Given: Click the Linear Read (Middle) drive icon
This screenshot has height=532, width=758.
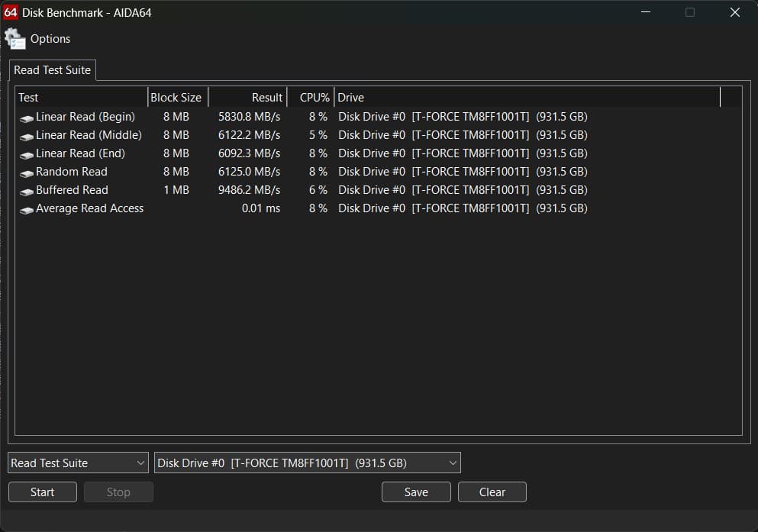Looking at the screenshot, I should pos(27,136).
